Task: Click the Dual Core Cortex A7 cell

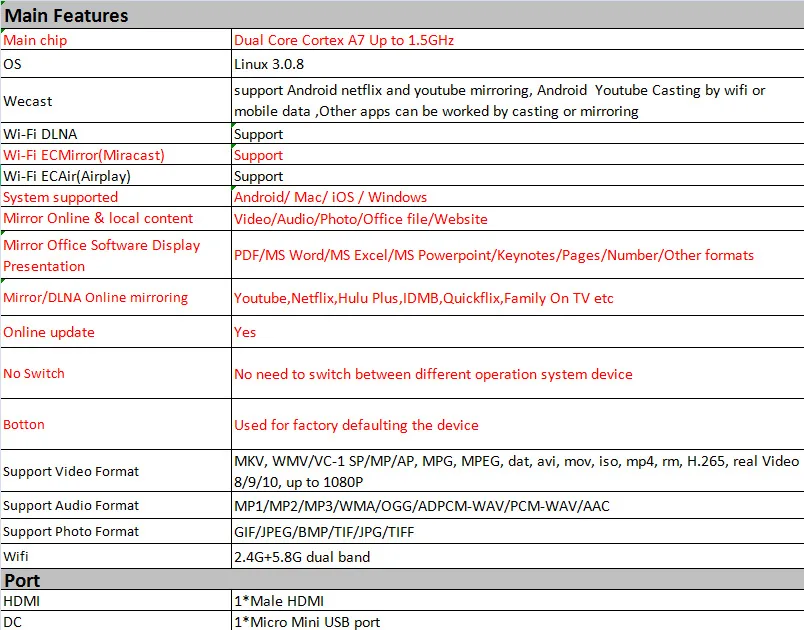Action: point(516,41)
